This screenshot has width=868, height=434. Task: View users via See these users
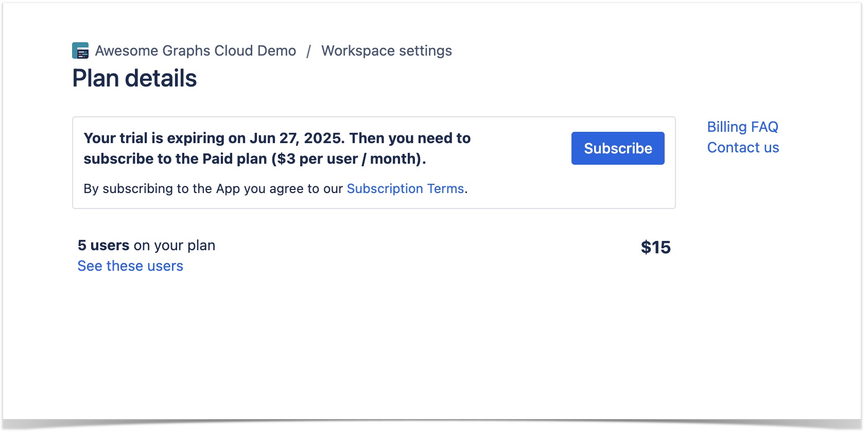130,266
